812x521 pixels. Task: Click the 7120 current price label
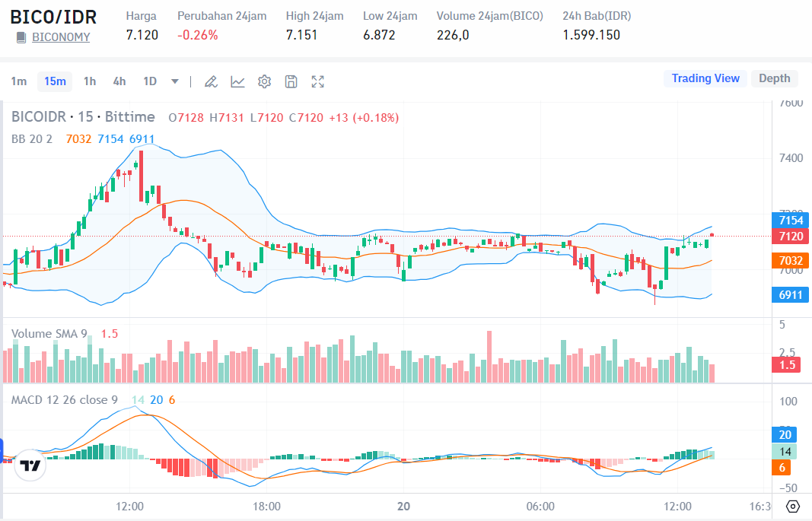(791, 237)
